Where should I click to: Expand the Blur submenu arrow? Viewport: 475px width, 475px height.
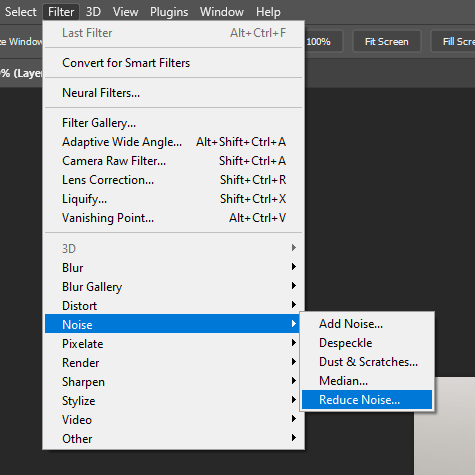[294, 267]
